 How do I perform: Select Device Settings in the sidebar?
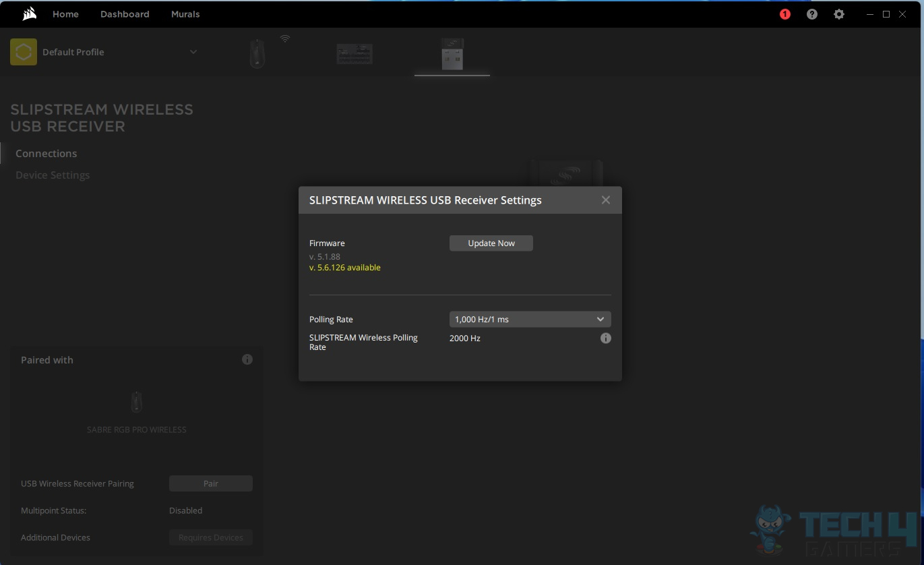pos(53,175)
